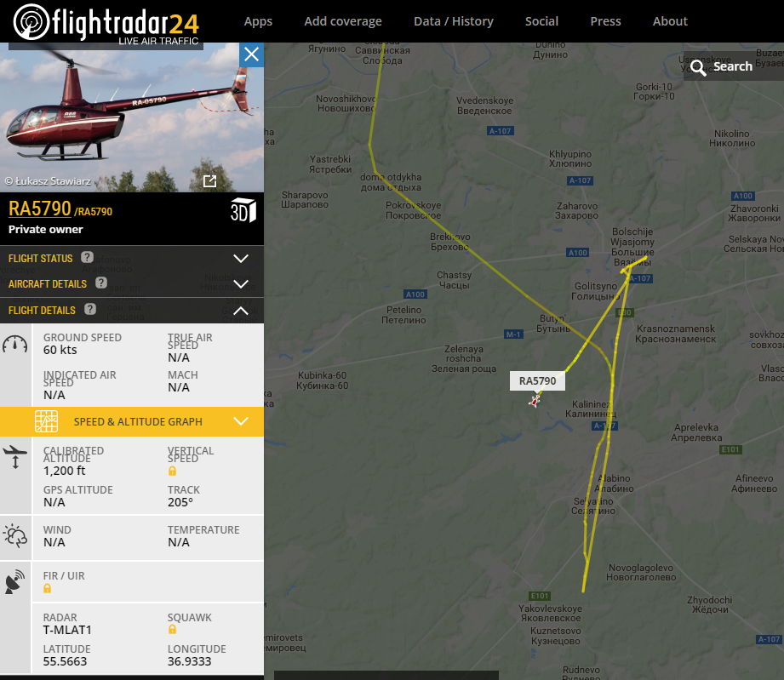
Task: Collapse the Flight Details section
Action: pyautogui.click(x=241, y=311)
